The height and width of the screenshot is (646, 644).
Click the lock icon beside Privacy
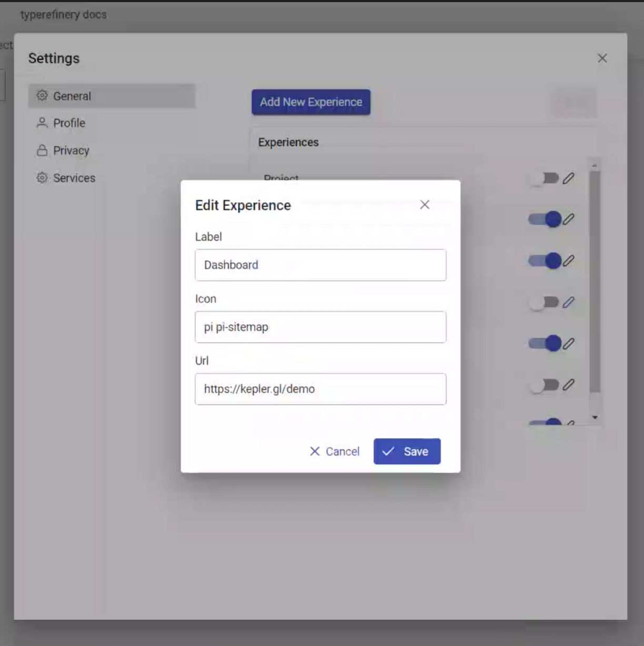42,150
